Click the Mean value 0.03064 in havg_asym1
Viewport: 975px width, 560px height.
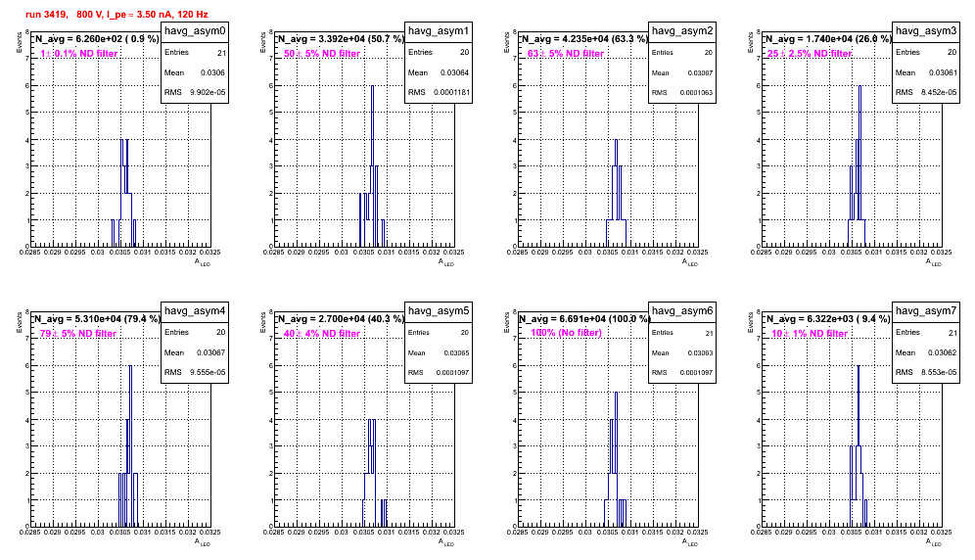pos(455,72)
